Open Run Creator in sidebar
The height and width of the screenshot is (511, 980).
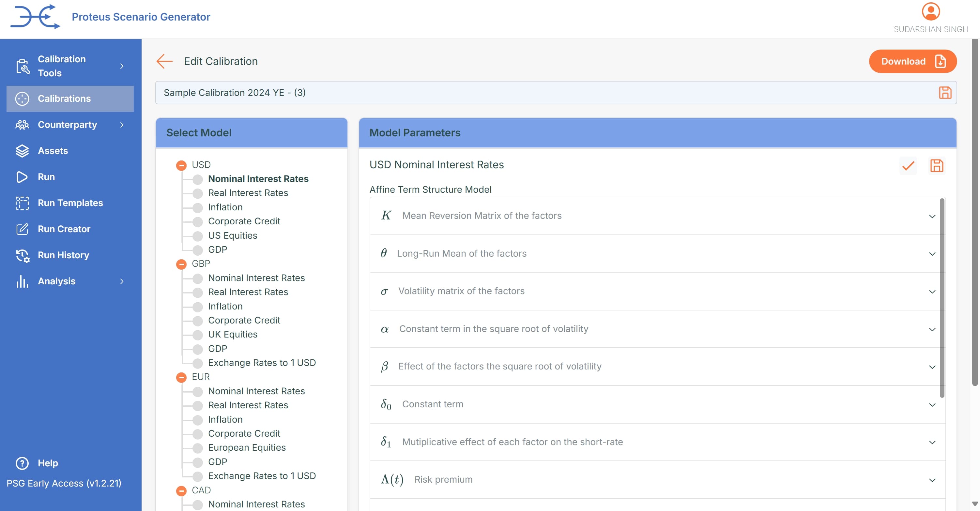coord(64,229)
